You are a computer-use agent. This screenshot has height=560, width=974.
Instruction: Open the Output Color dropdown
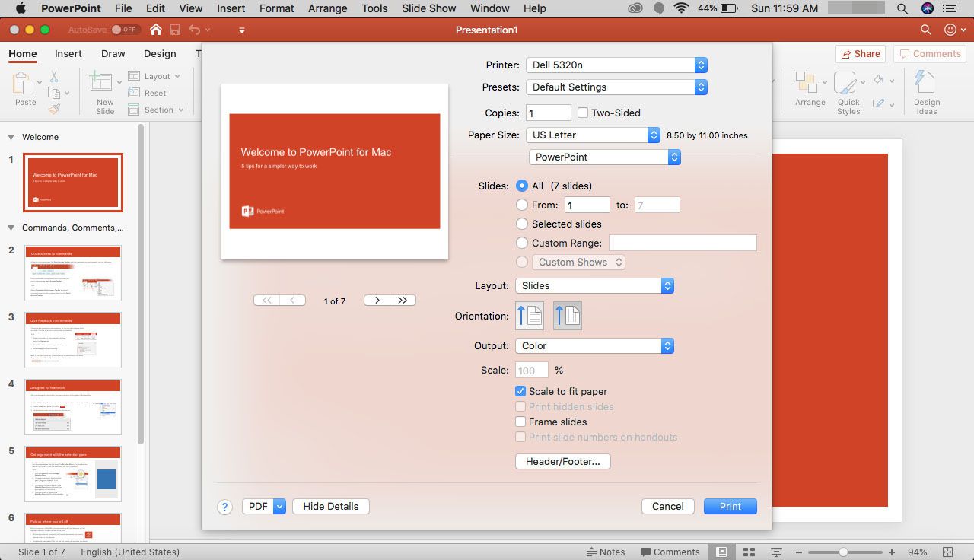[x=594, y=345]
